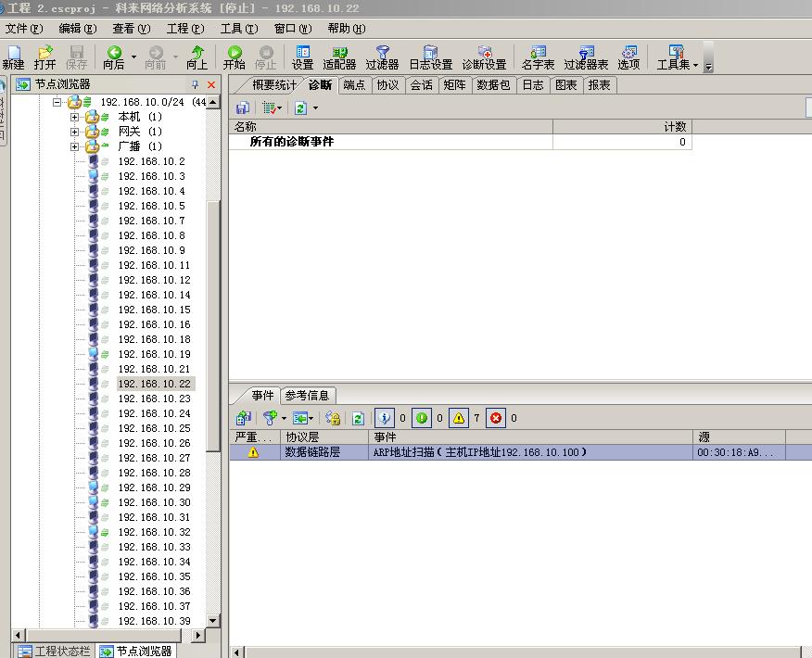This screenshot has width=812, height=658.
Task: Select node 192.168.10.30 in tree
Action: click(154, 502)
